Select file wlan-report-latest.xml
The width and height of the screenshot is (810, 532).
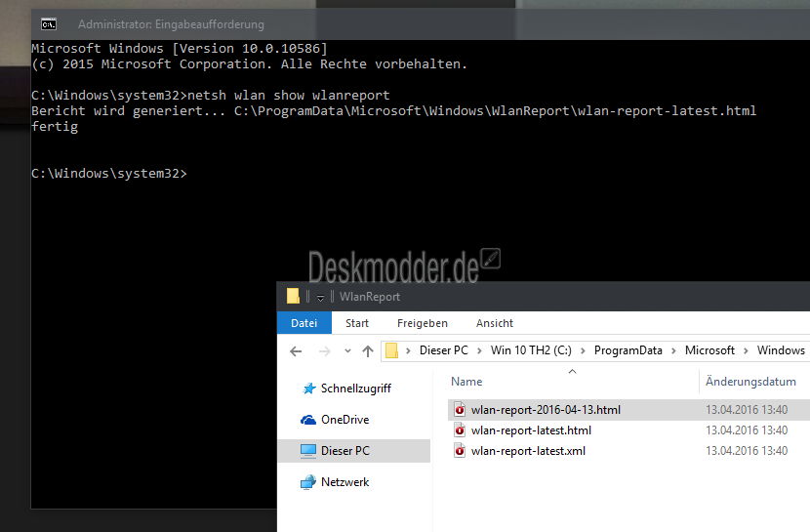pyautogui.click(x=528, y=451)
